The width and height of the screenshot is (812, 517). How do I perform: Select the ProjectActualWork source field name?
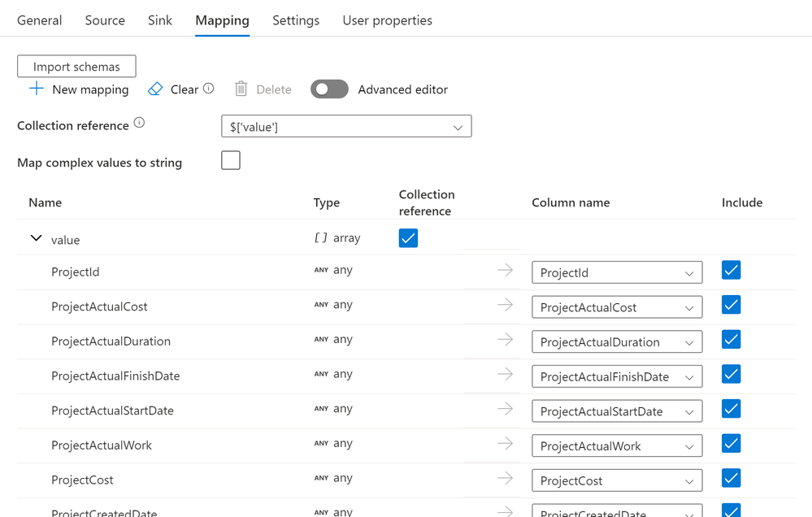click(x=102, y=445)
